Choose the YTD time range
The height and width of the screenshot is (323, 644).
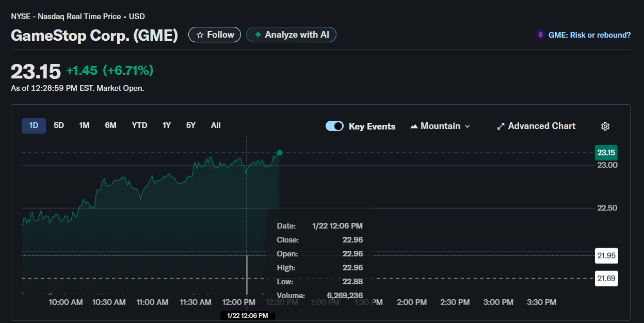point(139,125)
